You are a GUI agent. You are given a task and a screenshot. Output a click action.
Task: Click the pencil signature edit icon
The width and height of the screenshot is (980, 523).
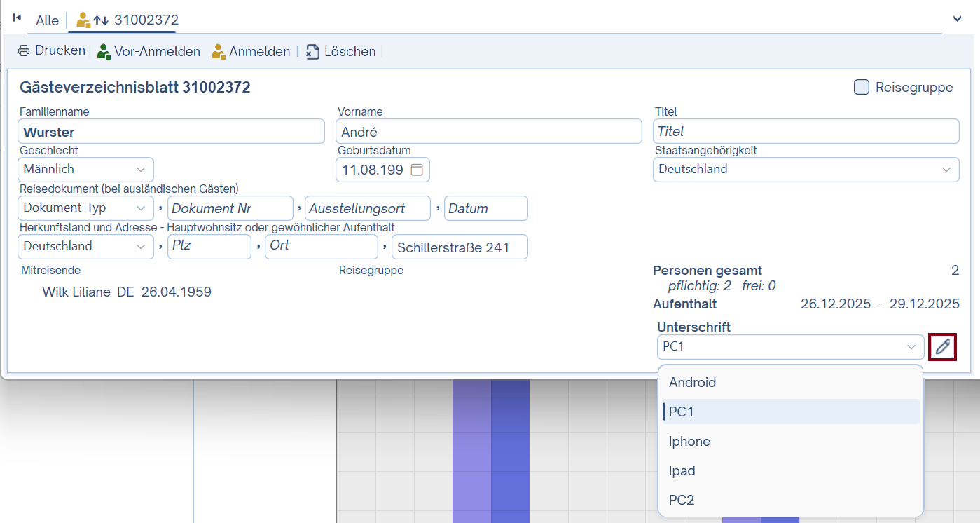(943, 346)
